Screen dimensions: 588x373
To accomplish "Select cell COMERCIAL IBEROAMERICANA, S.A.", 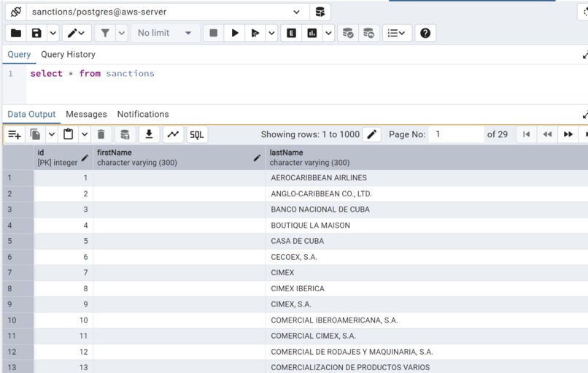I will [427, 320].
